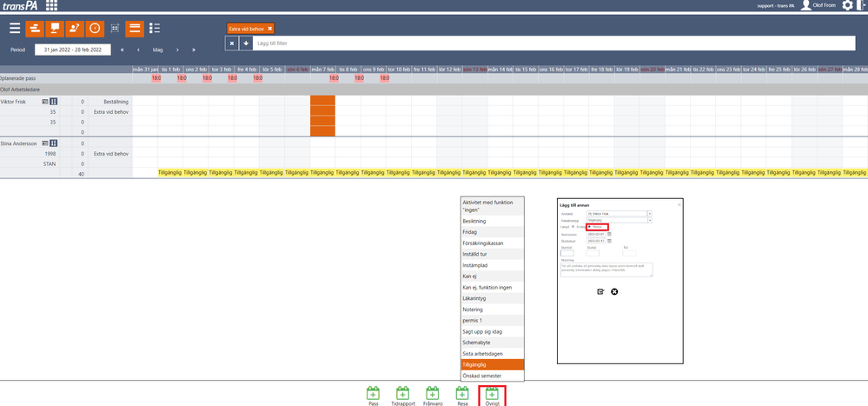868x406 pixels.
Task: Click the Stina Andersson name
Action: pos(17,143)
